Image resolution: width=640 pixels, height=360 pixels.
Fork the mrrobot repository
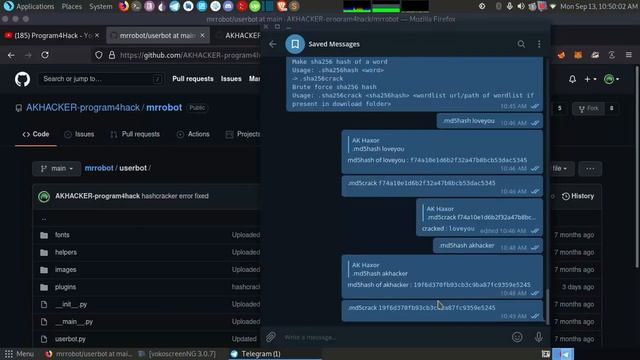(x=588, y=109)
